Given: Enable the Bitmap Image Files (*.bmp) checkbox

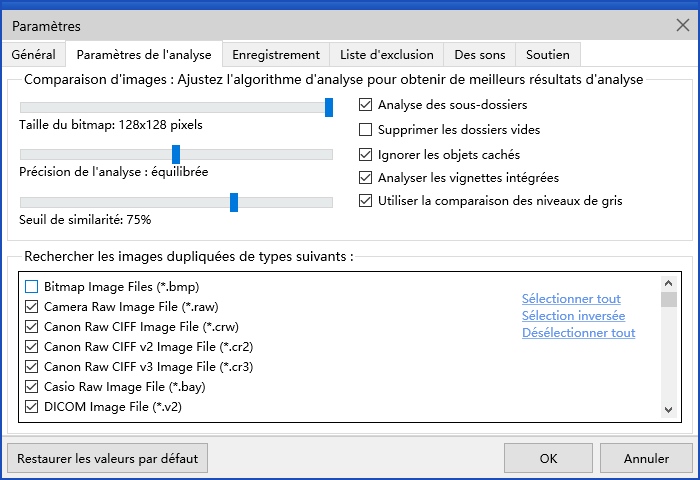Looking at the screenshot, I should click(31, 287).
